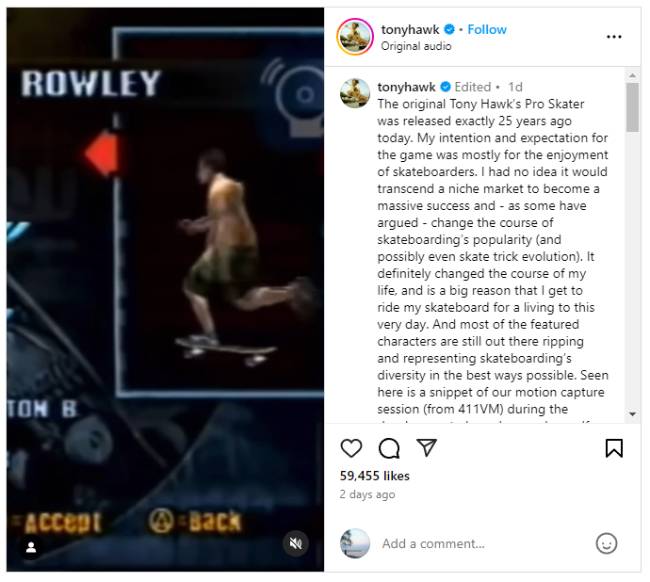Click the scrollbar up arrow in caption

[632, 75]
